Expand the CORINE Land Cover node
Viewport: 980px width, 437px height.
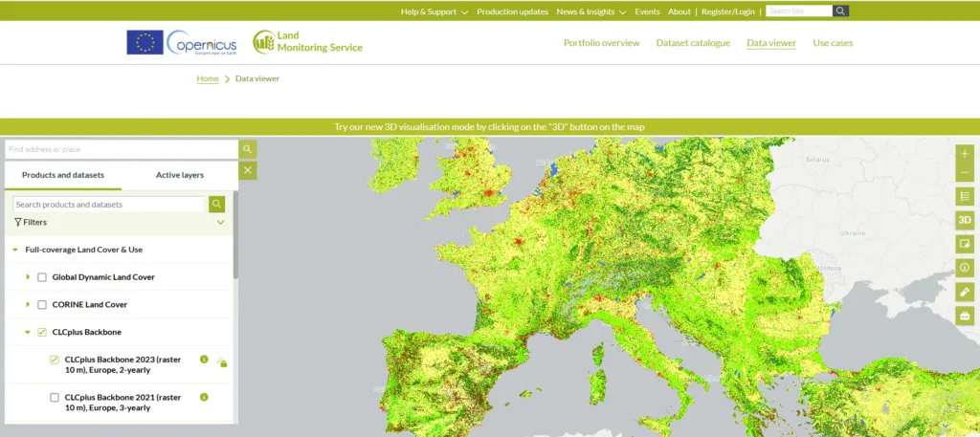(x=28, y=305)
